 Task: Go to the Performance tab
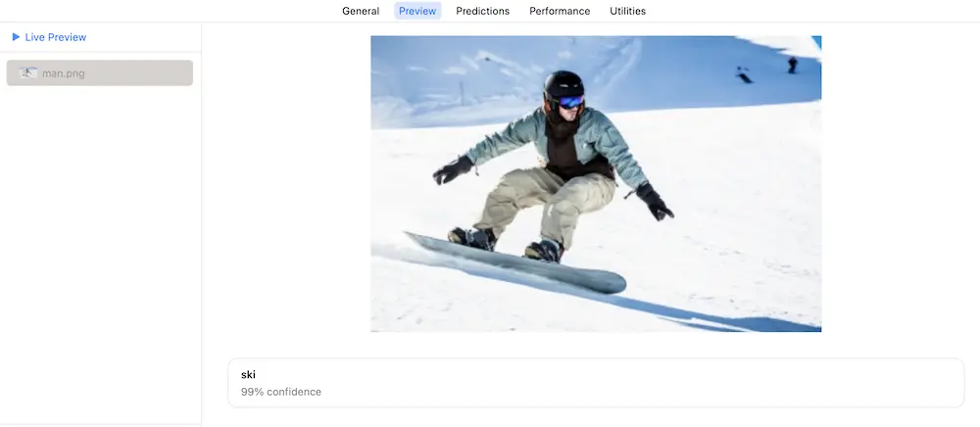click(x=560, y=11)
